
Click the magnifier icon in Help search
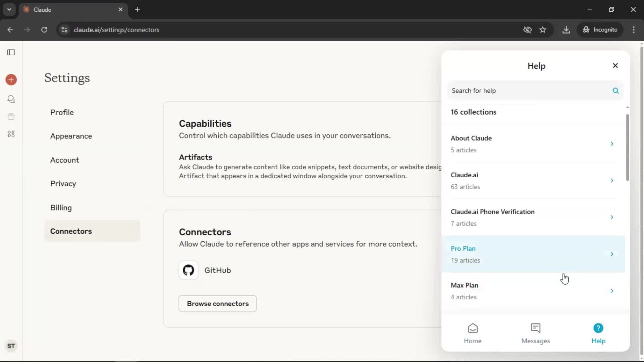pos(615,90)
